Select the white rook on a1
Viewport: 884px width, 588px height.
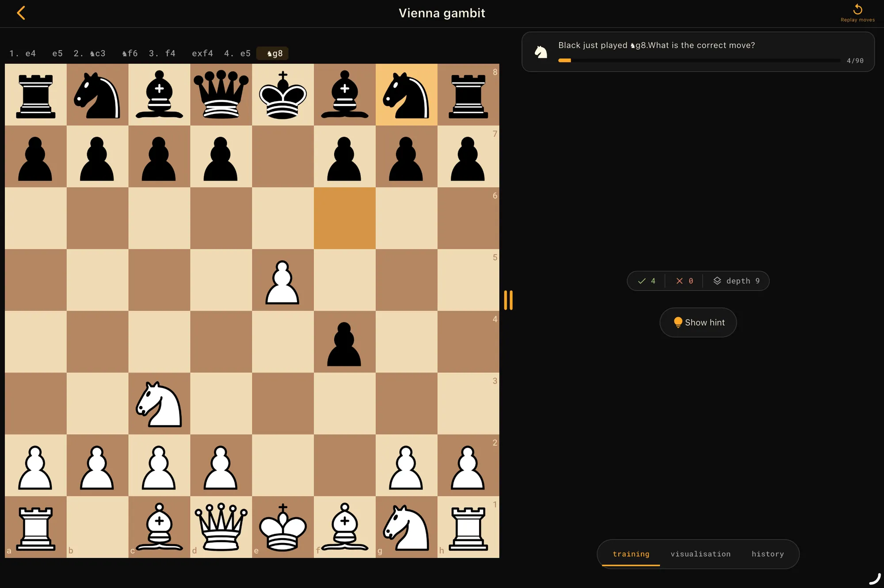click(x=36, y=528)
